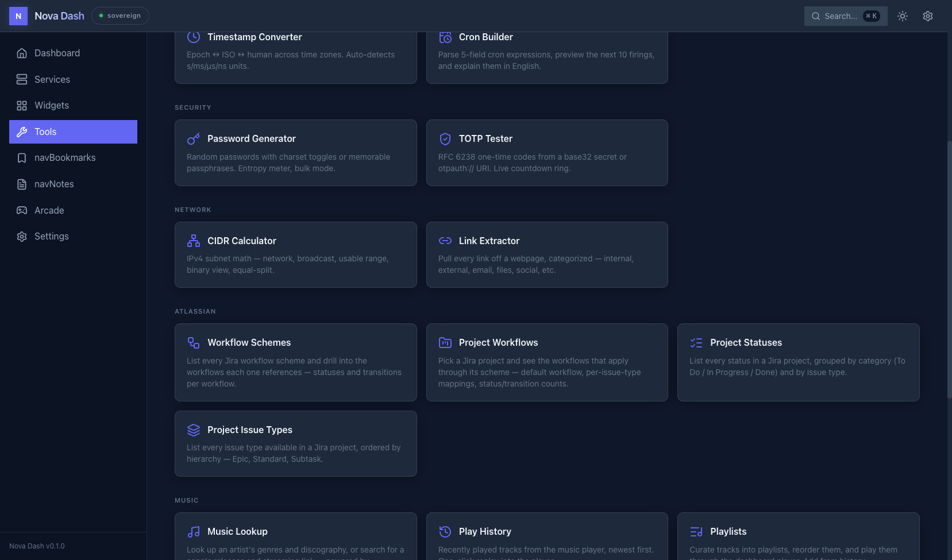Screen dimensions: 952x560
Task: Open the Dashboard home icon
Action: pos(22,53)
